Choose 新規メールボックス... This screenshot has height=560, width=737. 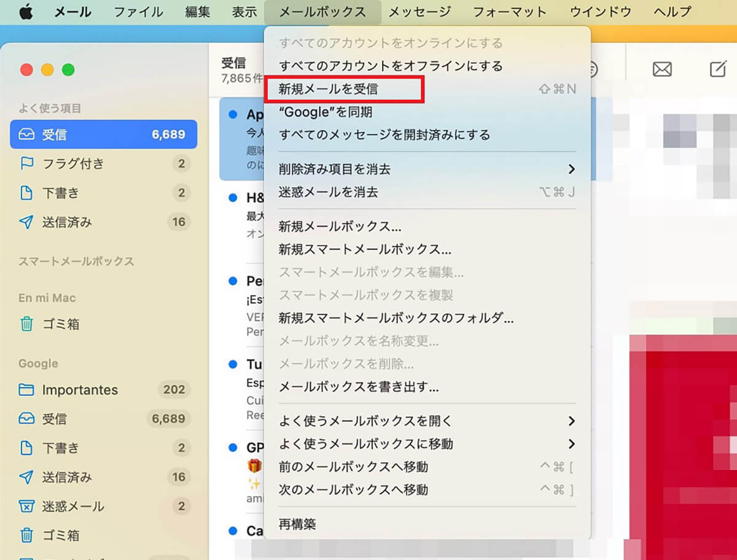[x=427, y=226]
